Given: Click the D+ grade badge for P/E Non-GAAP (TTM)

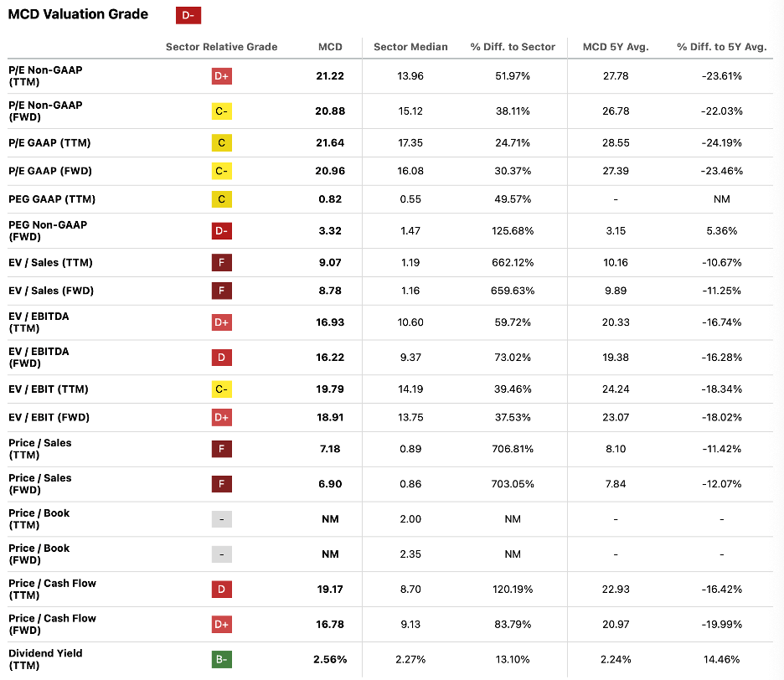Looking at the screenshot, I should (221, 76).
